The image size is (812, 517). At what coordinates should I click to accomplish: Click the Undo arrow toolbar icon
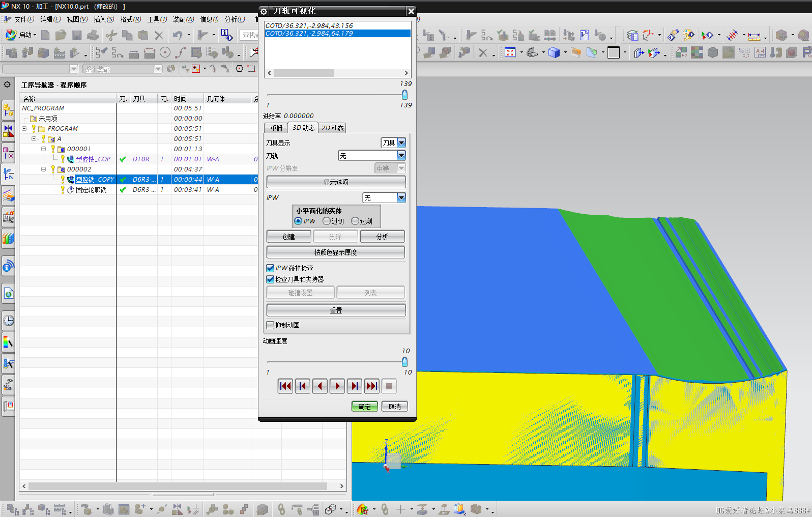tap(177, 35)
